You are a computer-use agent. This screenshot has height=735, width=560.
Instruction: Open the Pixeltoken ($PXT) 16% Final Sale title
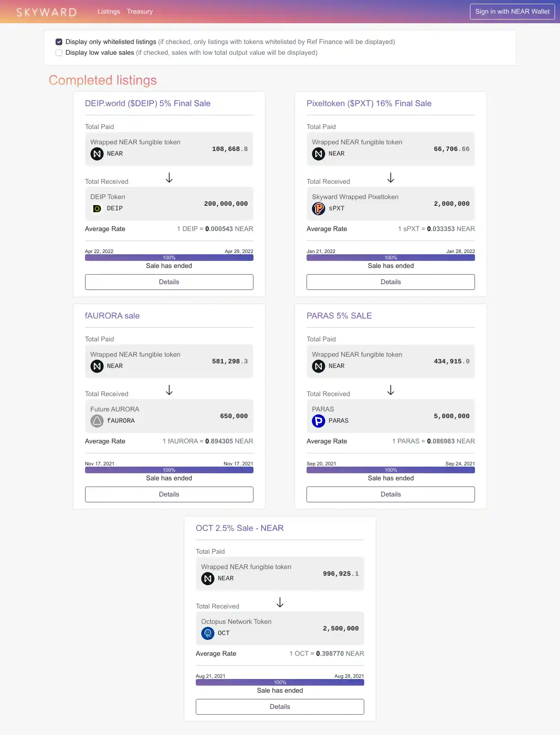[x=369, y=104]
